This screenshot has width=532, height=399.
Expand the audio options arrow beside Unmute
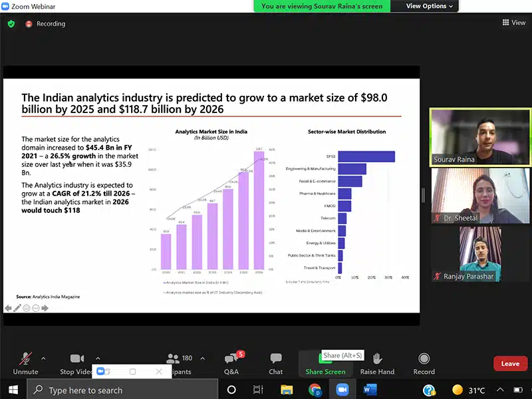click(44, 358)
